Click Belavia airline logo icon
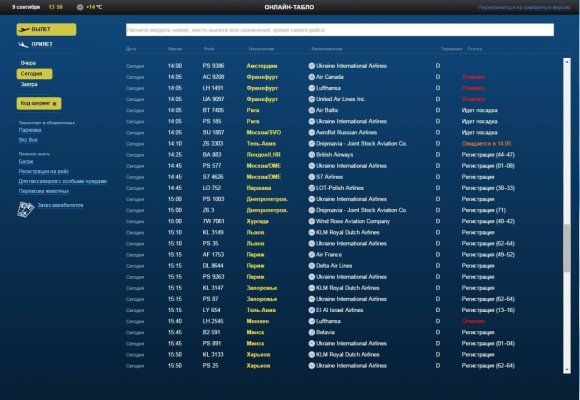580x400 pixels. (x=311, y=332)
